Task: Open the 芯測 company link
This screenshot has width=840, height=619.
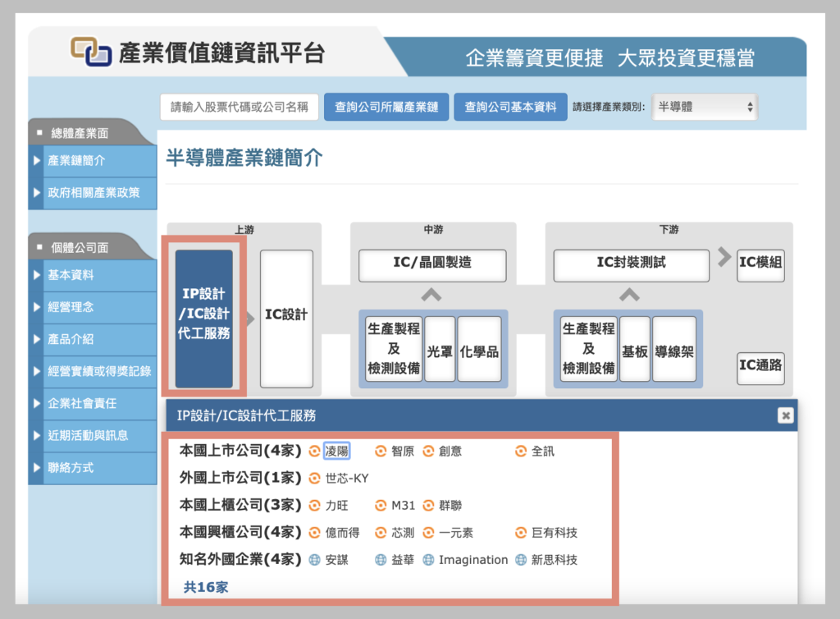Action: [403, 533]
